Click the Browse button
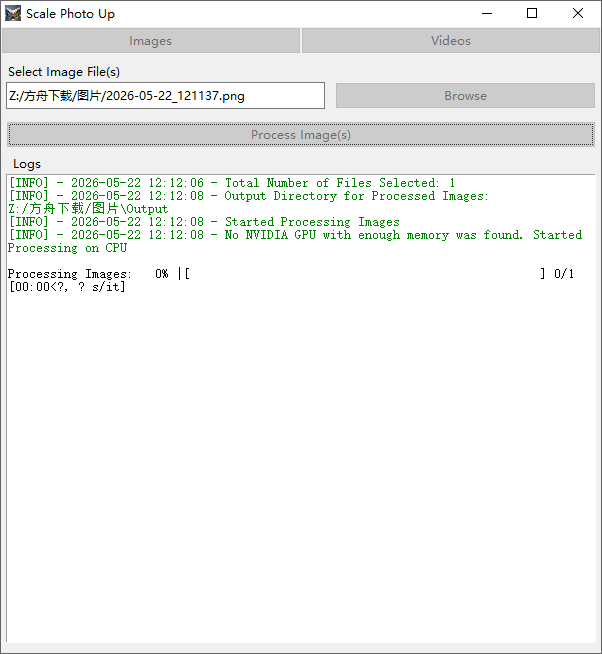Viewport: 602px width, 654px height. [465, 96]
